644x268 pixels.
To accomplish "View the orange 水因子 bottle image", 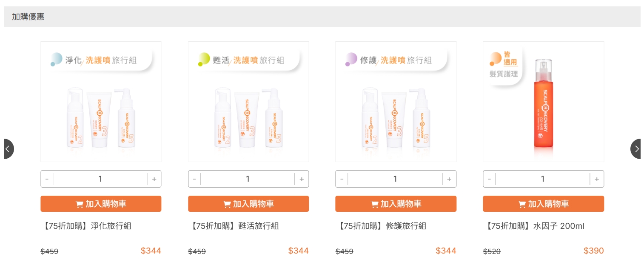I will (543, 102).
